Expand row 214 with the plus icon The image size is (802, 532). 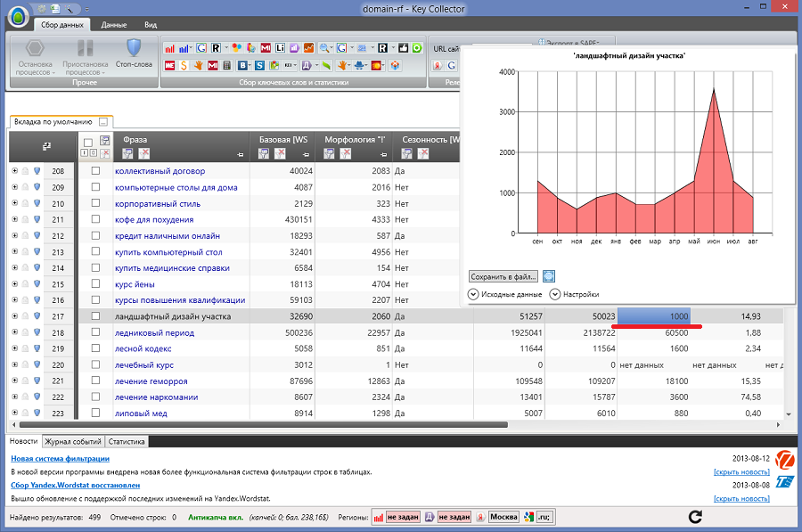15,267
